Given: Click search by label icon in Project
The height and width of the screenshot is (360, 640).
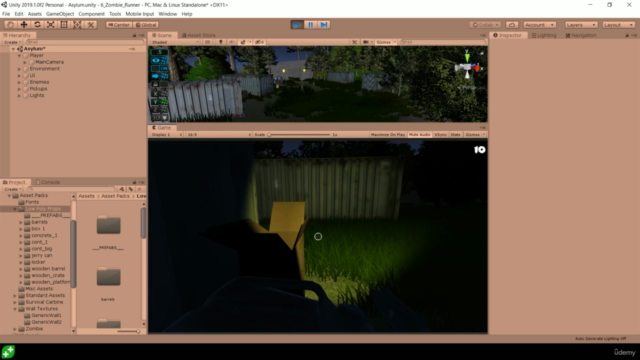Looking at the screenshot, I should (x=131, y=189).
